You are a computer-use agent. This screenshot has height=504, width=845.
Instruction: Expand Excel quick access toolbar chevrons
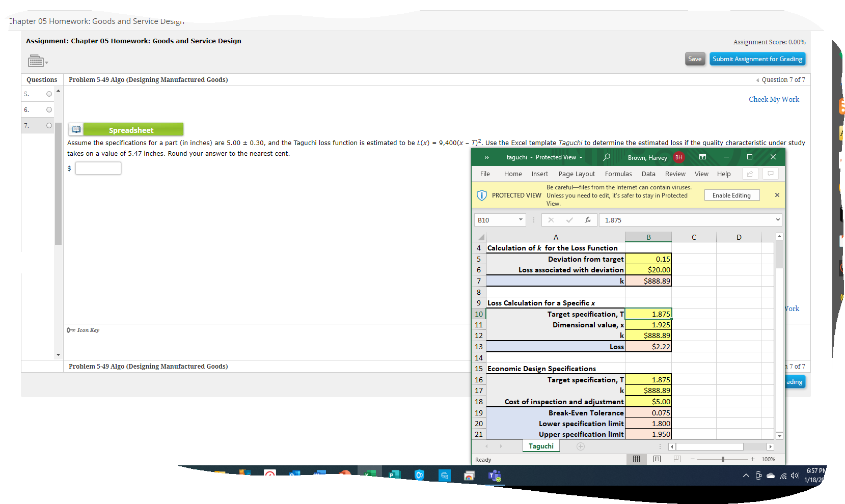pos(486,157)
